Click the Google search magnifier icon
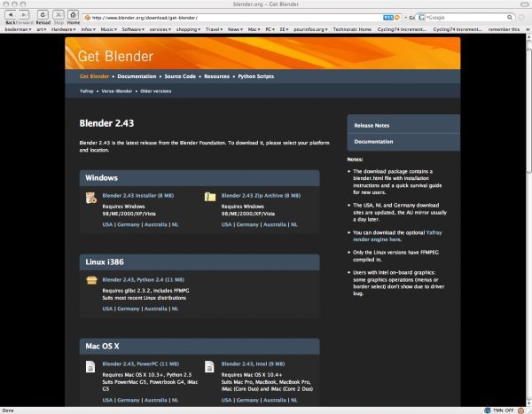The width and height of the screenshot is (532, 414). [x=510, y=18]
